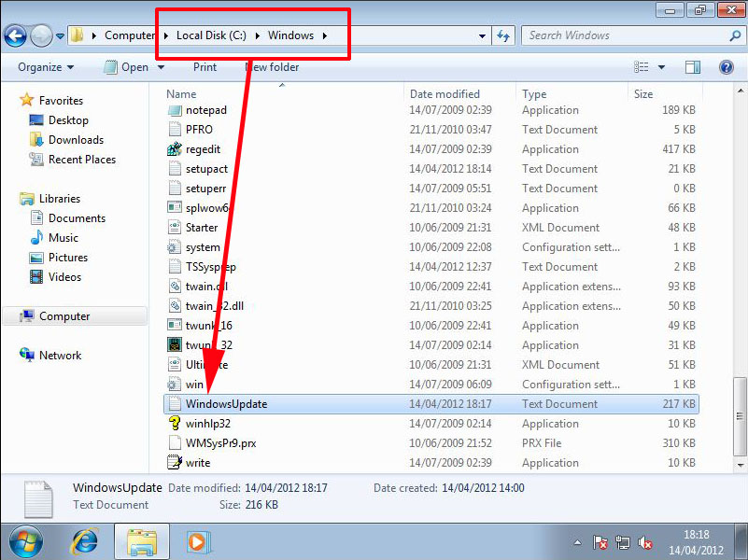Open the Organize menu
The height and width of the screenshot is (560, 748).
46,67
